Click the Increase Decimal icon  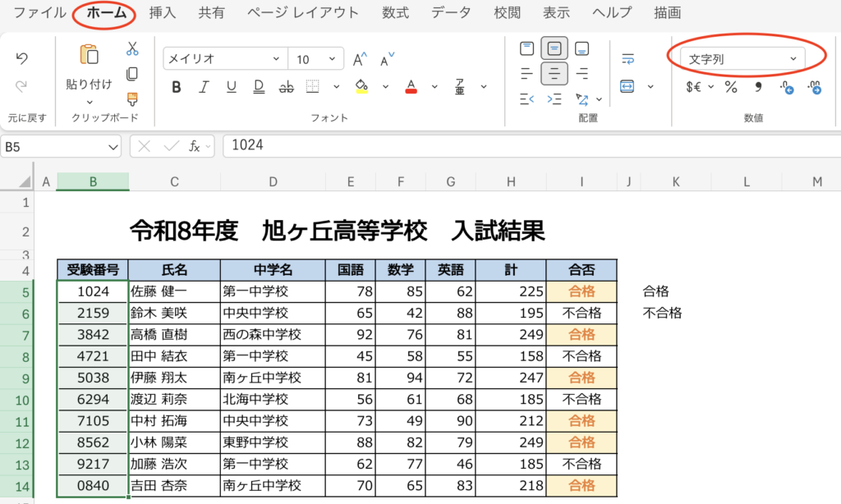click(787, 87)
